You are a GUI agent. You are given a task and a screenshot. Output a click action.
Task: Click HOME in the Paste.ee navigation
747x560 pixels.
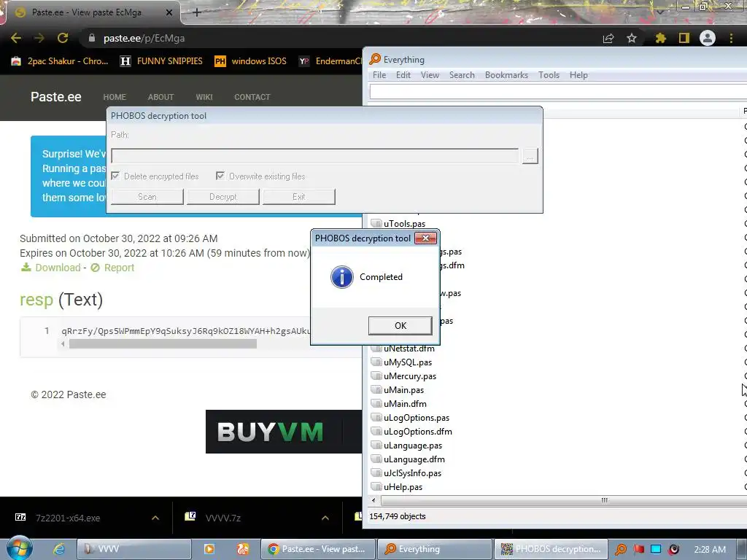coord(115,97)
